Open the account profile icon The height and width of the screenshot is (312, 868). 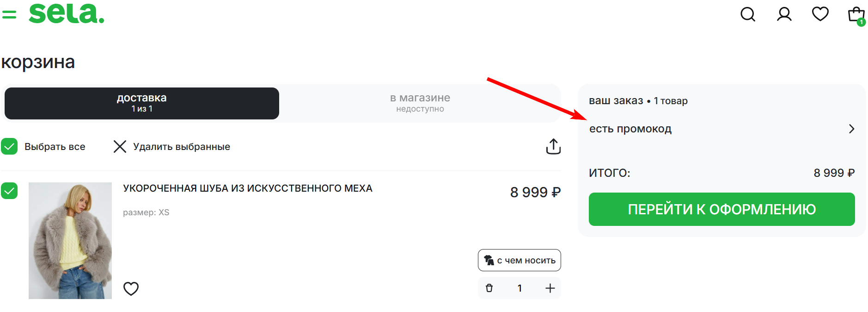784,14
